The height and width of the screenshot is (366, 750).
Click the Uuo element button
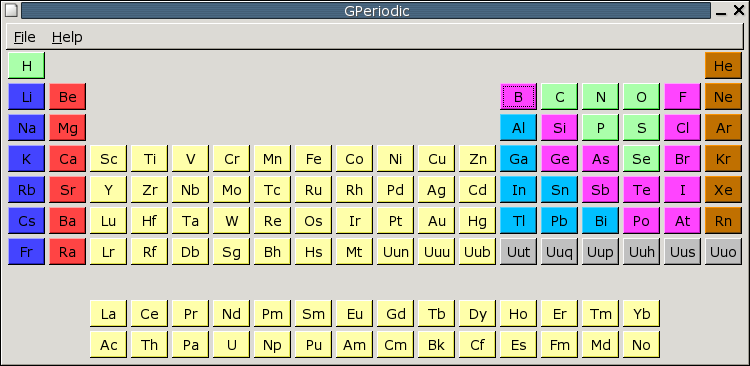coord(723,252)
